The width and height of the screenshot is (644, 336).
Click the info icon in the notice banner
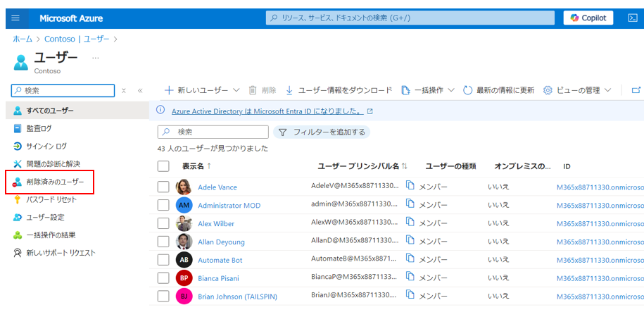click(x=160, y=110)
